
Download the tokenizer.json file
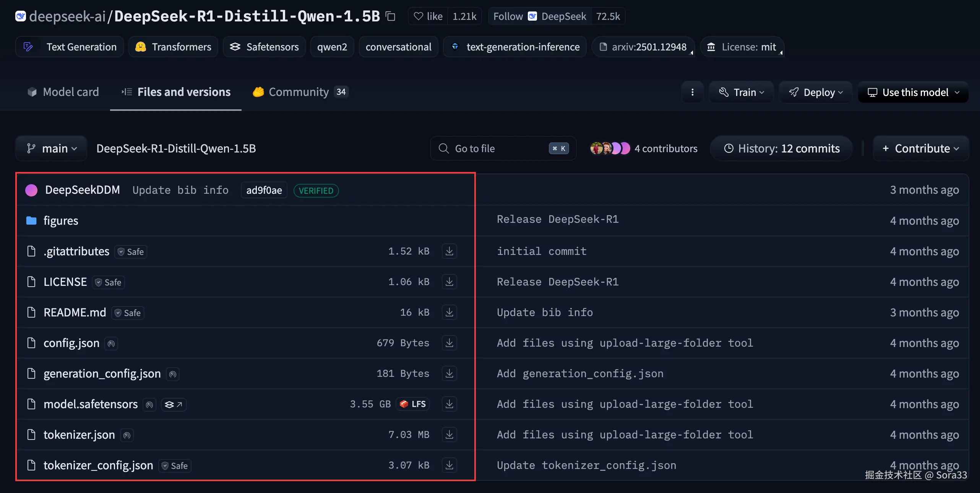point(449,435)
